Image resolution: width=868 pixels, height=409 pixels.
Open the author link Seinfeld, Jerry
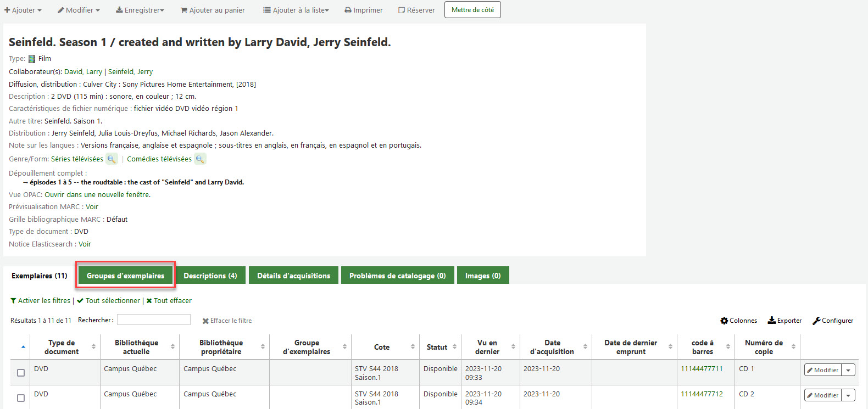(x=130, y=72)
